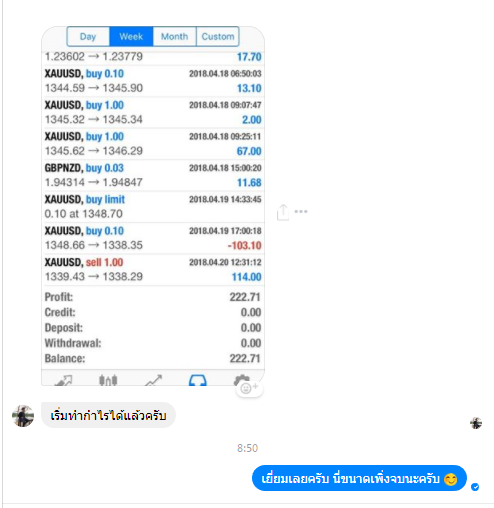
Task: Select the Month tab in screenshot
Action: click(x=174, y=36)
